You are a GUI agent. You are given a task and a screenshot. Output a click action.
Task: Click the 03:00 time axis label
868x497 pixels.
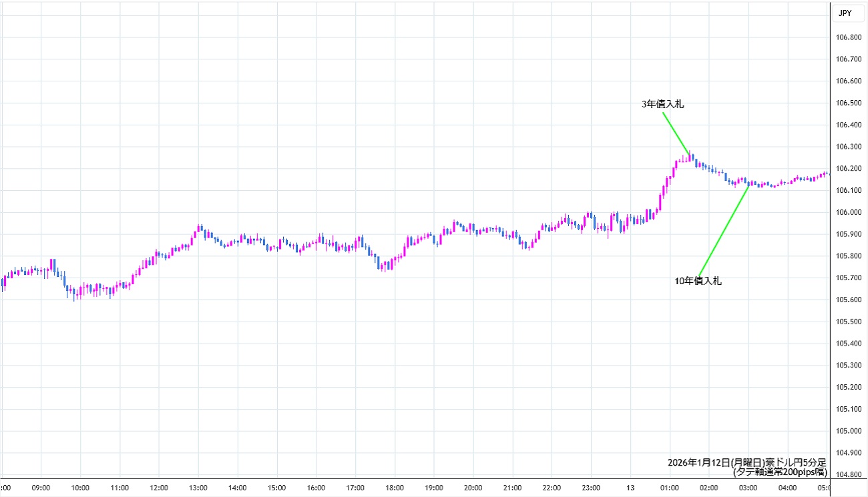748,488
